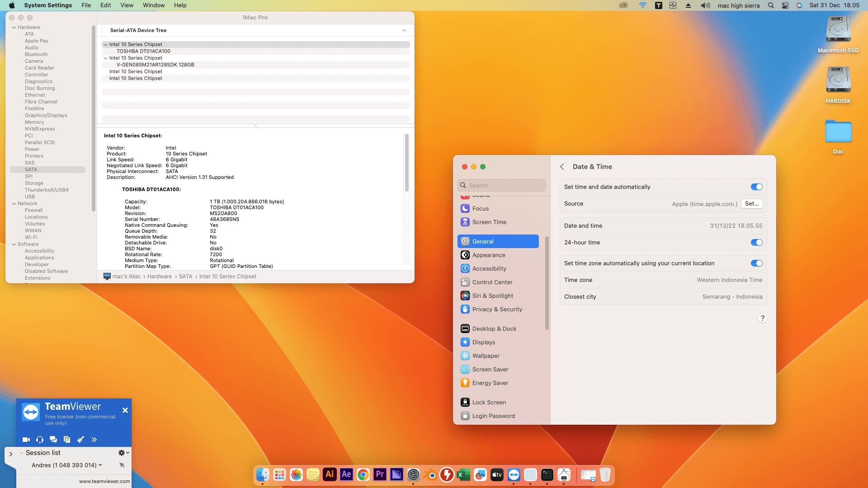868x488 pixels.
Task: Click the TeamViewer headset audio icon
Action: click(x=40, y=440)
